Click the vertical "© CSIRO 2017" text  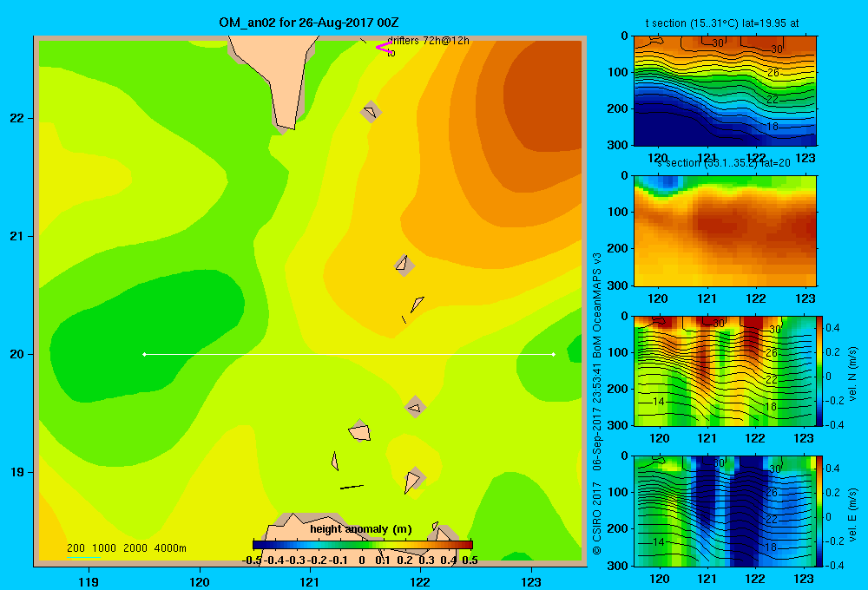[x=597, y=518]
